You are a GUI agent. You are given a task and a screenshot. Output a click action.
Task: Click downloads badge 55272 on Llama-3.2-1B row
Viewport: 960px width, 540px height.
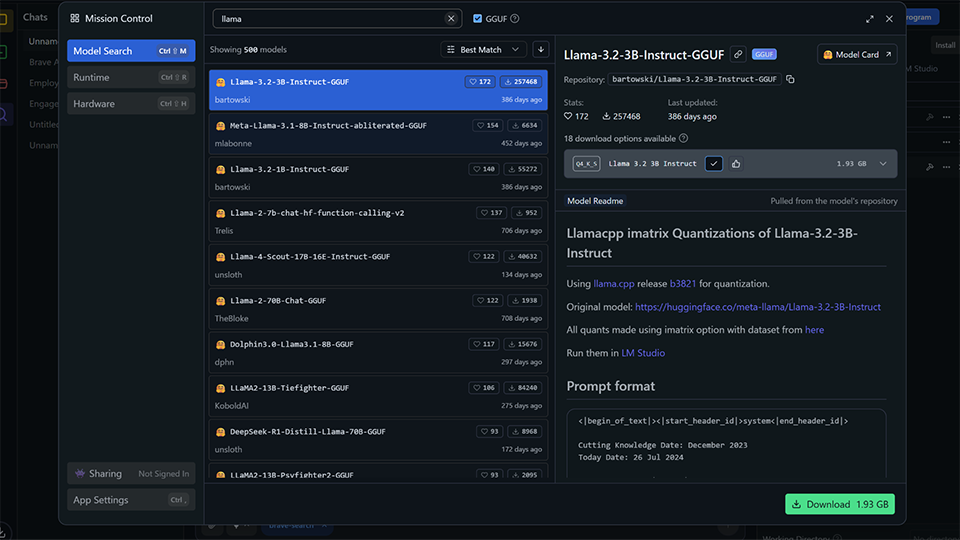tap(523, 169)
